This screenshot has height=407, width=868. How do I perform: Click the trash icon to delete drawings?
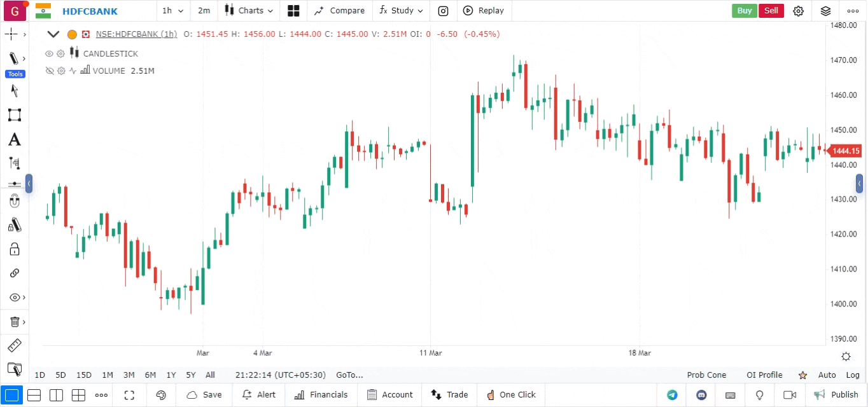[14, 322]
